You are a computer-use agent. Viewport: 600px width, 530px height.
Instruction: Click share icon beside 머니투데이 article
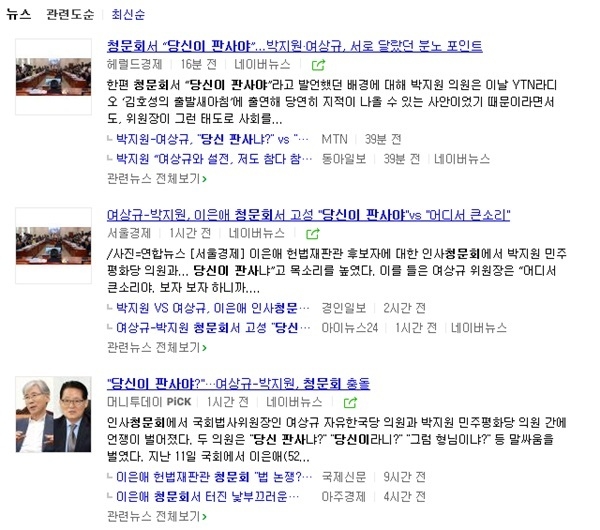tap(350, 402)
